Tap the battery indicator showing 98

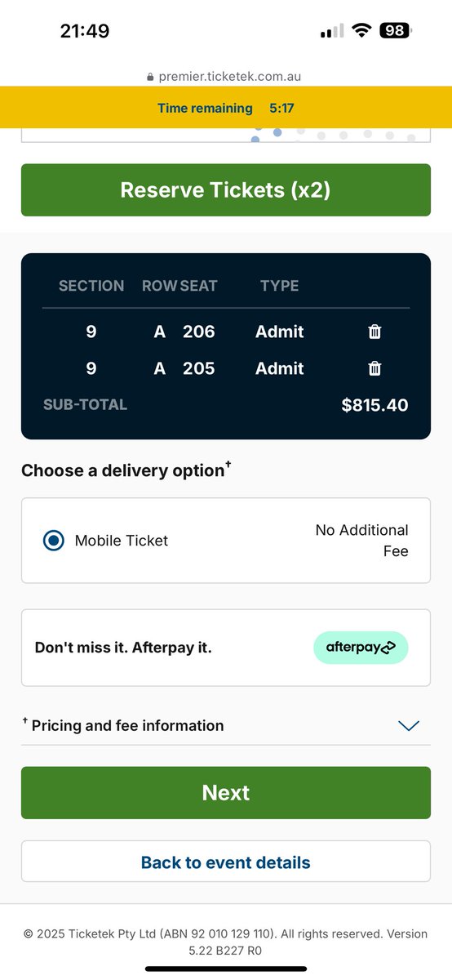pos(396,31)
